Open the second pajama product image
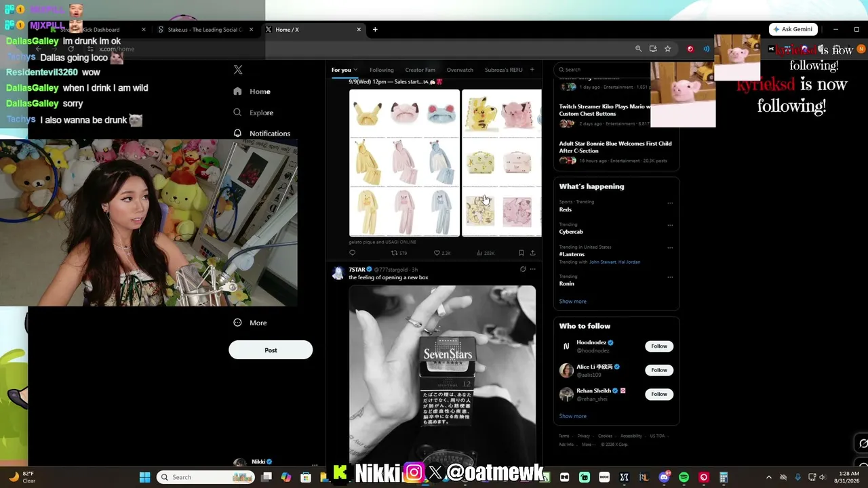Image resolution: width=868 pixels, height=488 pixels. 502,163
